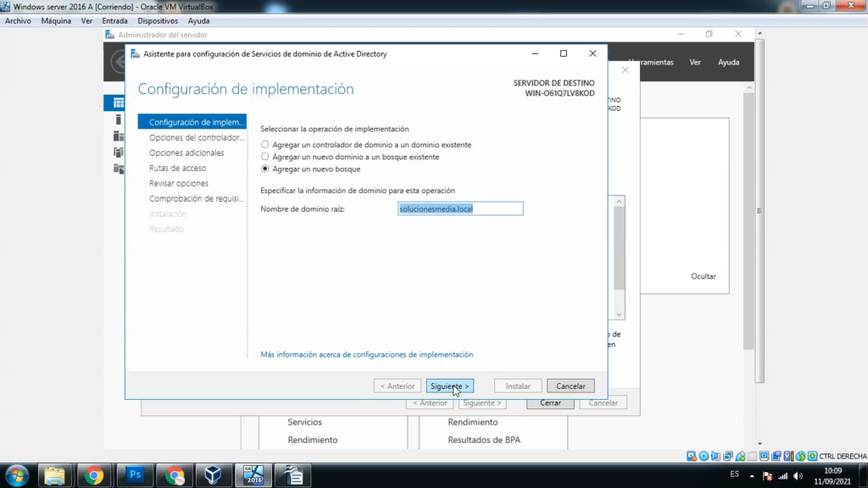
Task: Launch Photoshop from the taskbar
Action: pyautogui.click(x=135, y=474)
